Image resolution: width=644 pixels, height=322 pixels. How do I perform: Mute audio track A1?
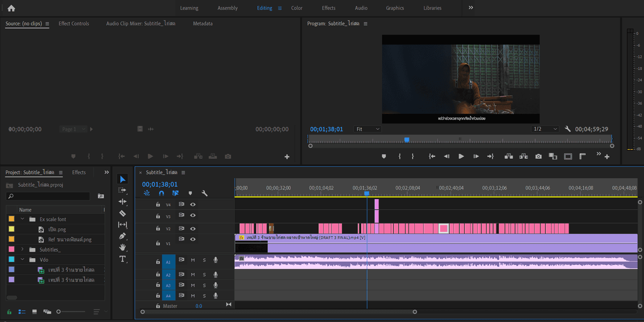193,260
